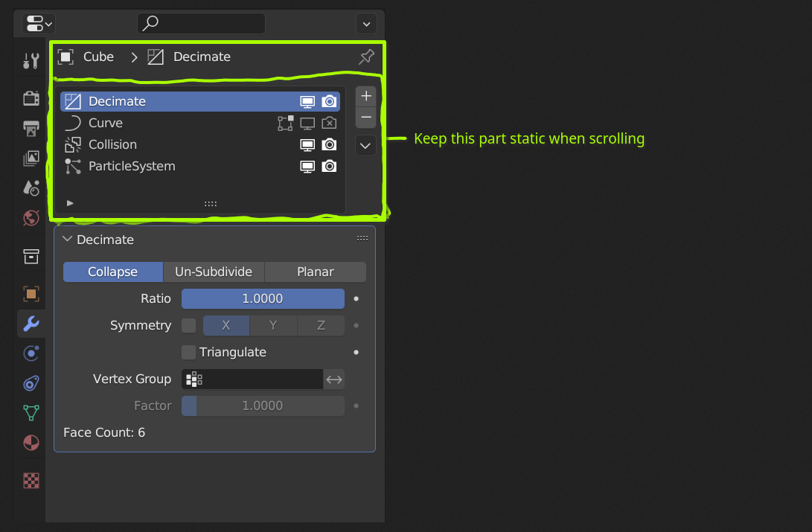
Task: Toggle Decimate render visibility
Action: [330, 101]
